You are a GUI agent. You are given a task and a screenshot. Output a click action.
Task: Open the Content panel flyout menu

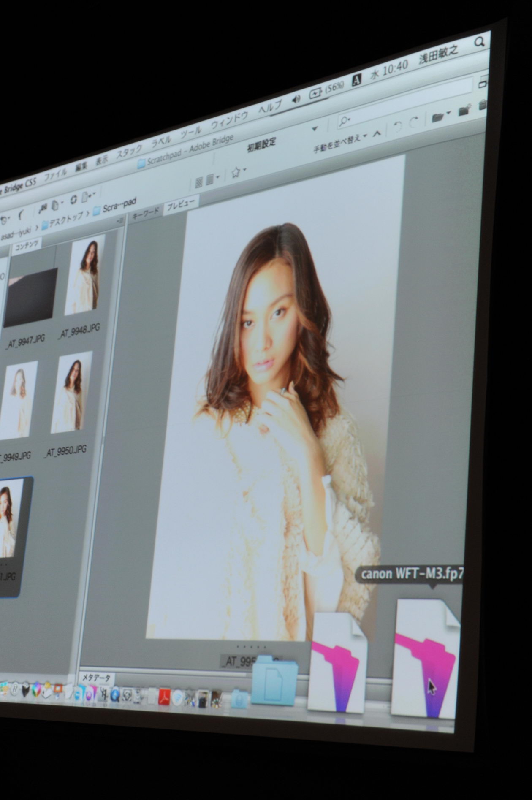coord(120,220)
